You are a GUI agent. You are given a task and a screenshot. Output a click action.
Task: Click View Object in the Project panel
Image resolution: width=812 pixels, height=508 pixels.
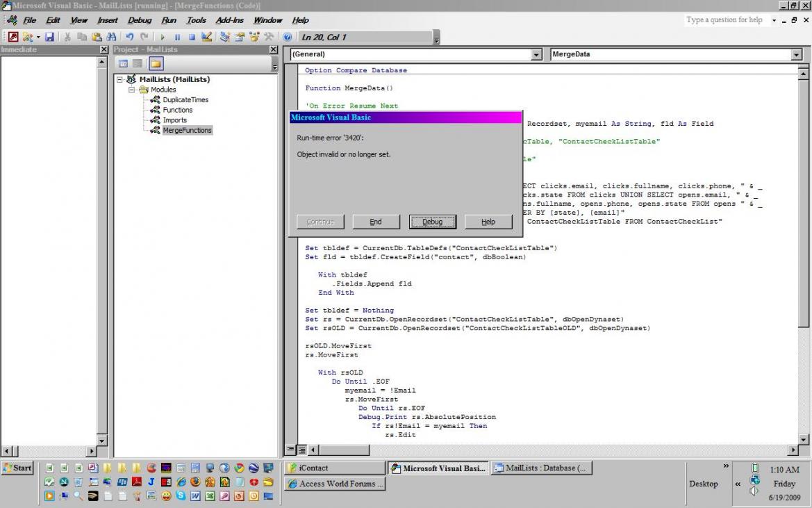(138, 64)
